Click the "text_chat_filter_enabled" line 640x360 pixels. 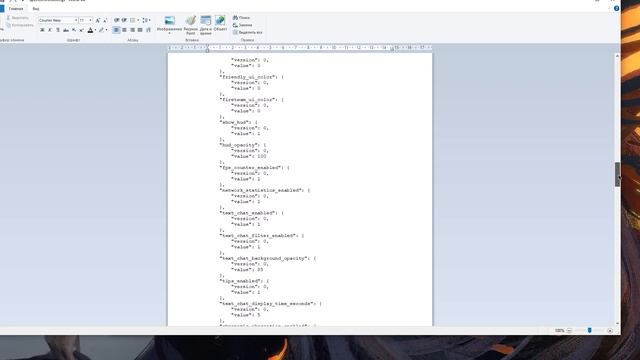[262, 236]
